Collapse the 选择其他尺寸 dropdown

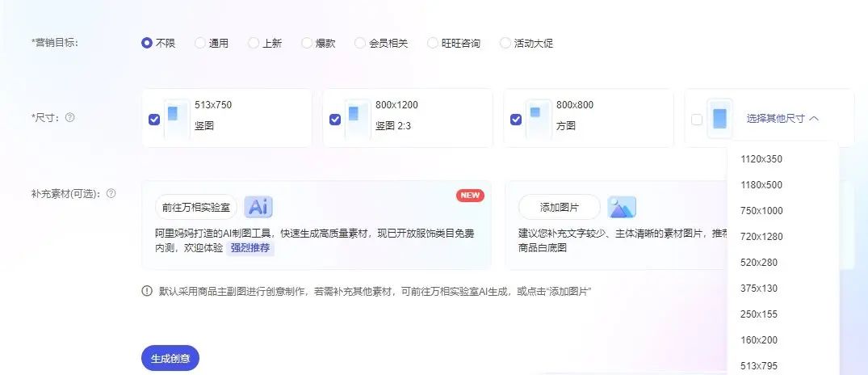782,119
